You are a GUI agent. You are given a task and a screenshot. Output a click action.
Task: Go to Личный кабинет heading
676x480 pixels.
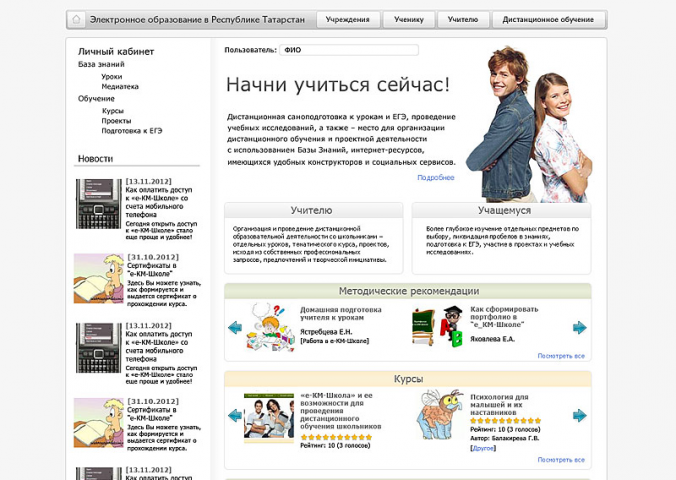(x=116, y=52)
